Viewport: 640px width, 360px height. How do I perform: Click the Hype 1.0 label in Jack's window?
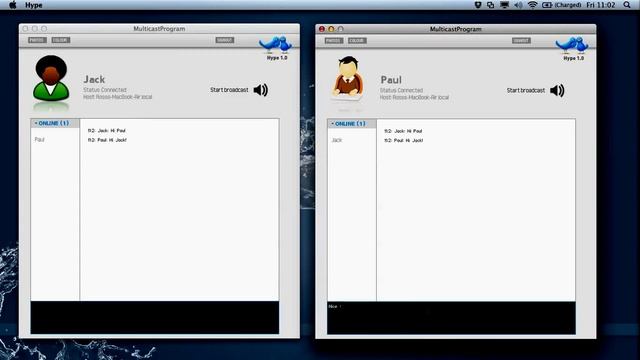277,58
